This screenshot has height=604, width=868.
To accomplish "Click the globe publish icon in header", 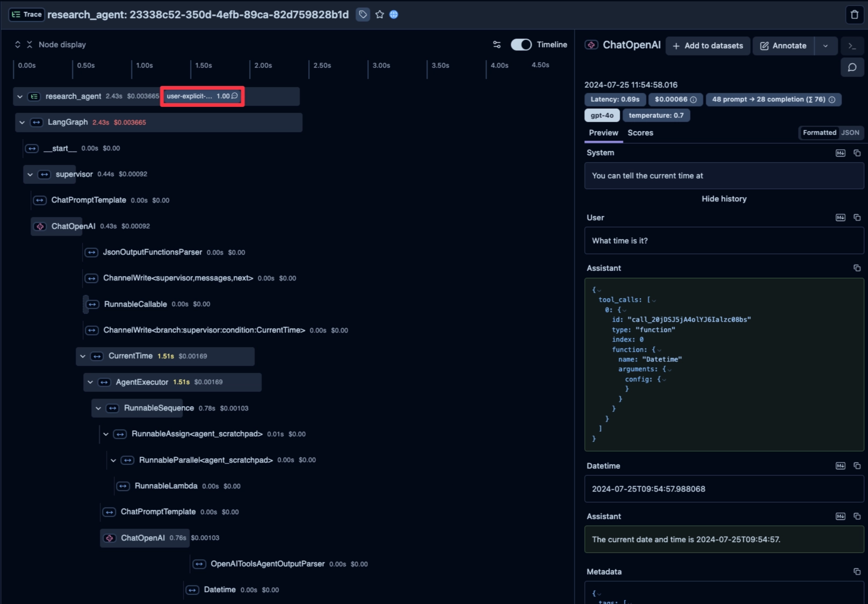I will 394,15.
